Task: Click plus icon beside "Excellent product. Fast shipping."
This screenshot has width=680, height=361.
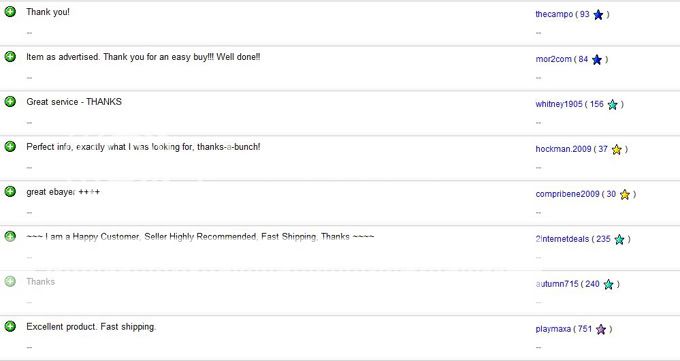Action: pos(10,326)
